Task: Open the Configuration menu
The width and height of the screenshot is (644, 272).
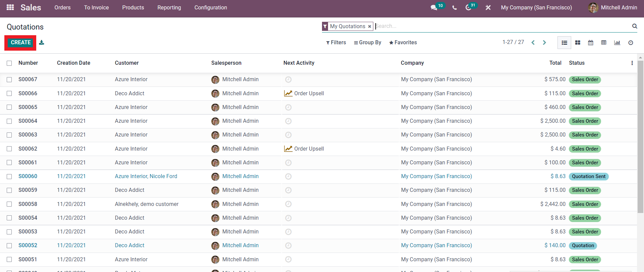Action: pos(211,7)
